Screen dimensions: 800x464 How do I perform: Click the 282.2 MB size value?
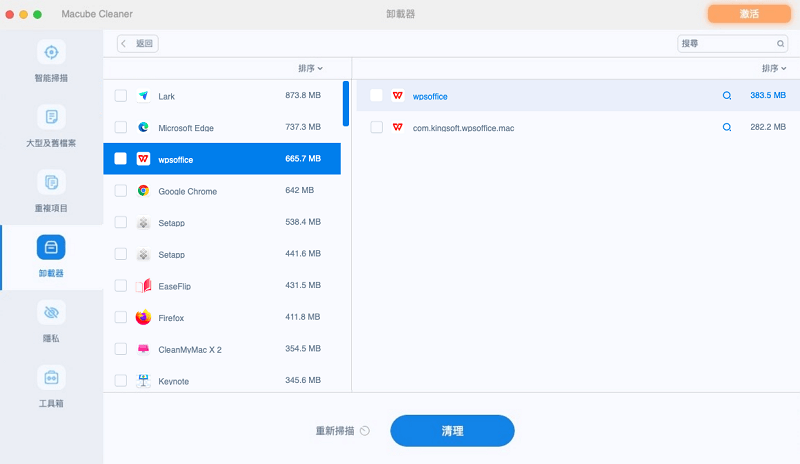(768, 127)
